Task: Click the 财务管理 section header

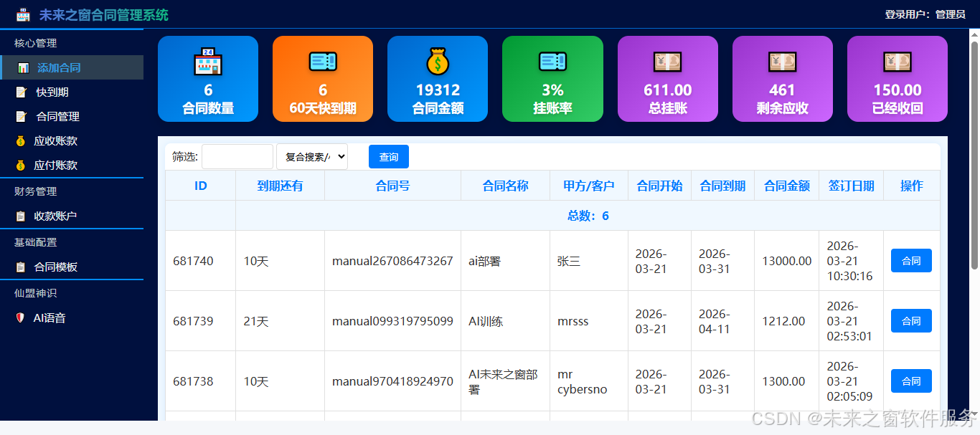Action: tap(35, 191)
